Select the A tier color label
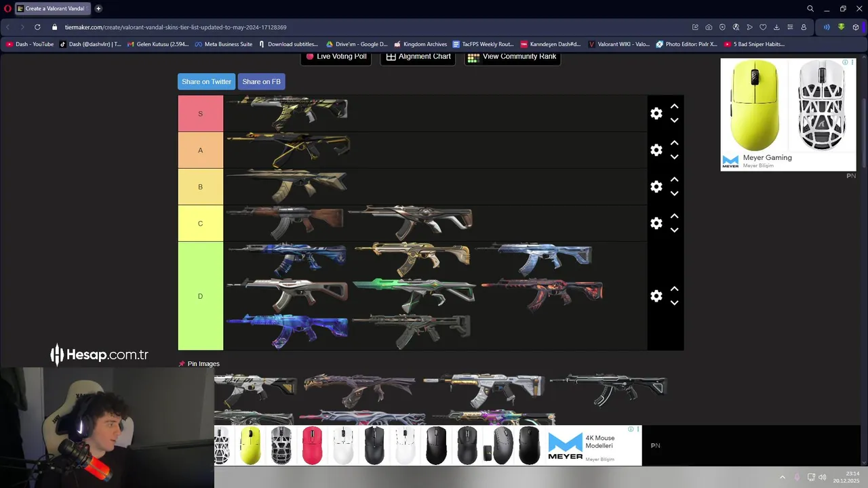 [x=200, y=150]
